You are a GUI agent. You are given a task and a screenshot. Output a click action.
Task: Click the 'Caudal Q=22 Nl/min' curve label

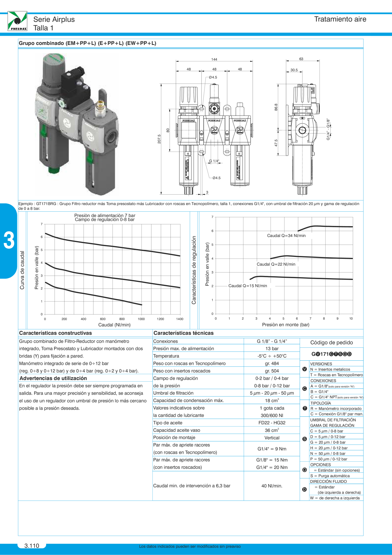pyautogui.click(x=276, y=264)
